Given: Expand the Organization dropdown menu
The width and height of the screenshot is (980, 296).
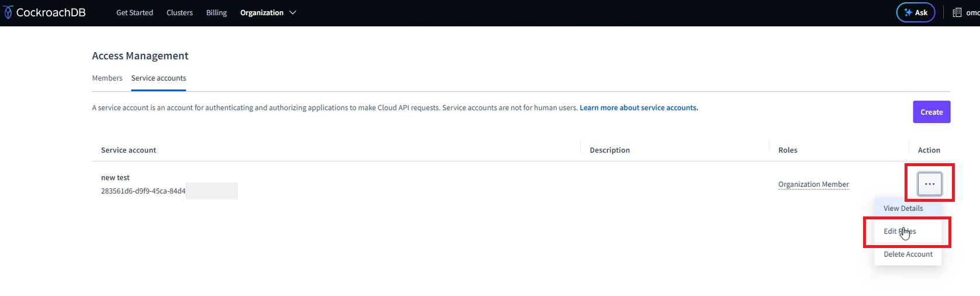Looking at the screenshot, I should tap(268, 12).
